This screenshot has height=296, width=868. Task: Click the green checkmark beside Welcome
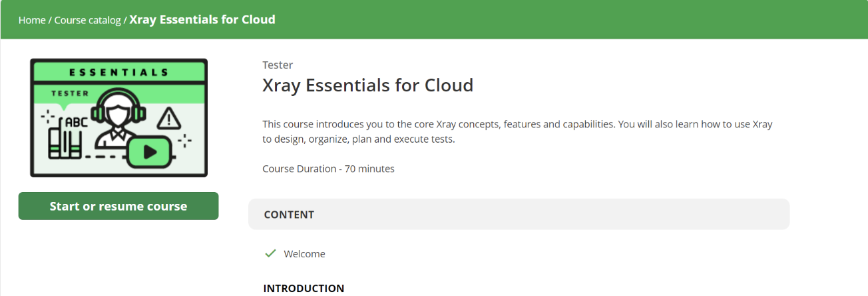point(270,253)
